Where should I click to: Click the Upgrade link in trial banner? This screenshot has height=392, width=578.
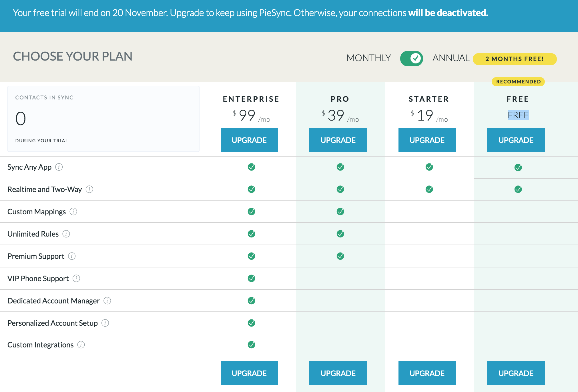click(187, 13)
